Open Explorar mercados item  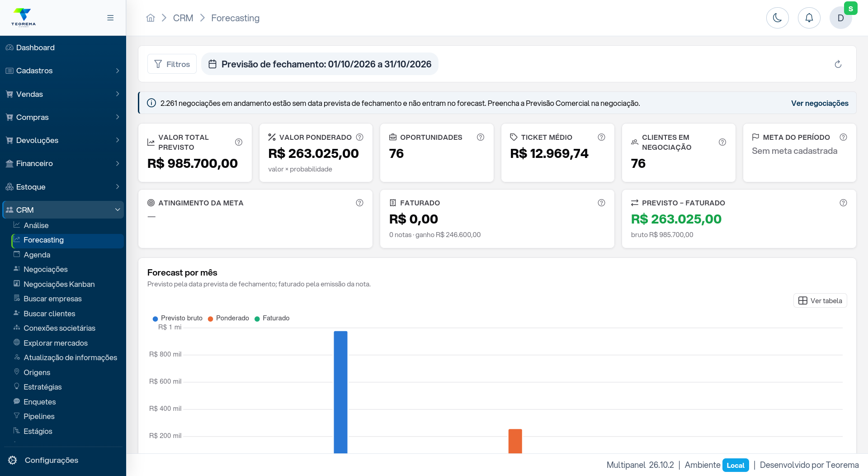pos(67,343)
